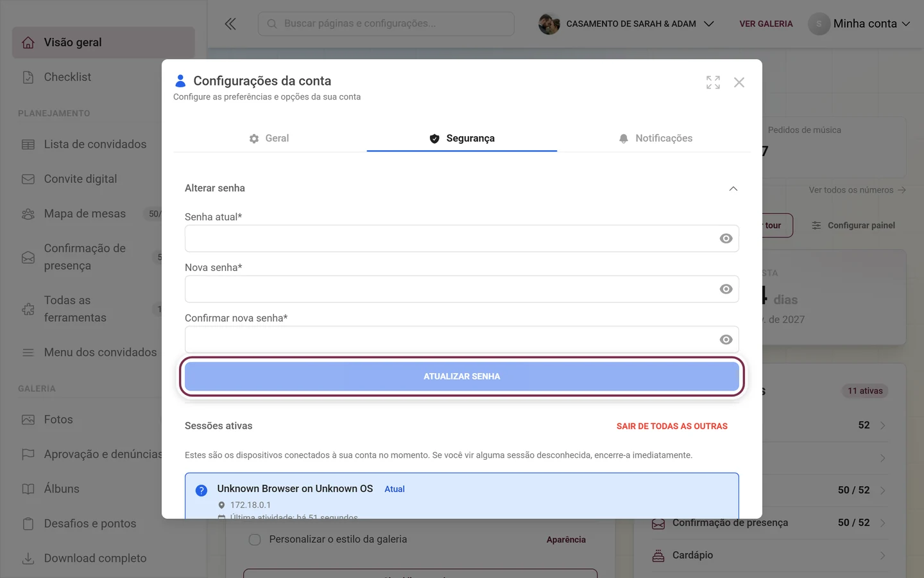Show the Confirmar nova senha password

(x=726, y=340)
